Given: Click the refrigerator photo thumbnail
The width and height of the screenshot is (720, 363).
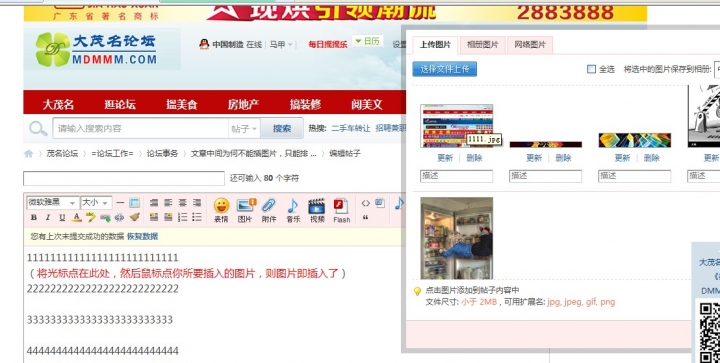Looking at the screenshot, I should click(457, 238).
